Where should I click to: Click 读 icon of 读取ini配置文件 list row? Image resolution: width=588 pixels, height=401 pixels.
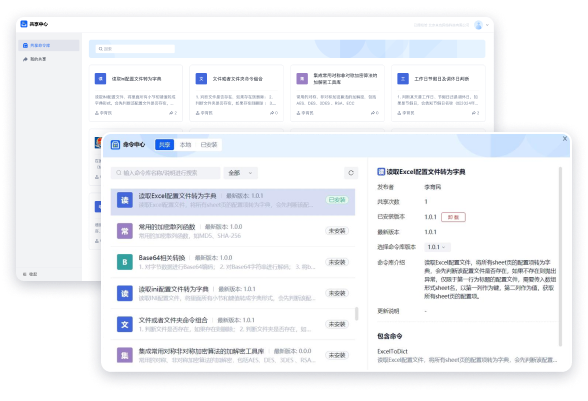tap(124, 294)
